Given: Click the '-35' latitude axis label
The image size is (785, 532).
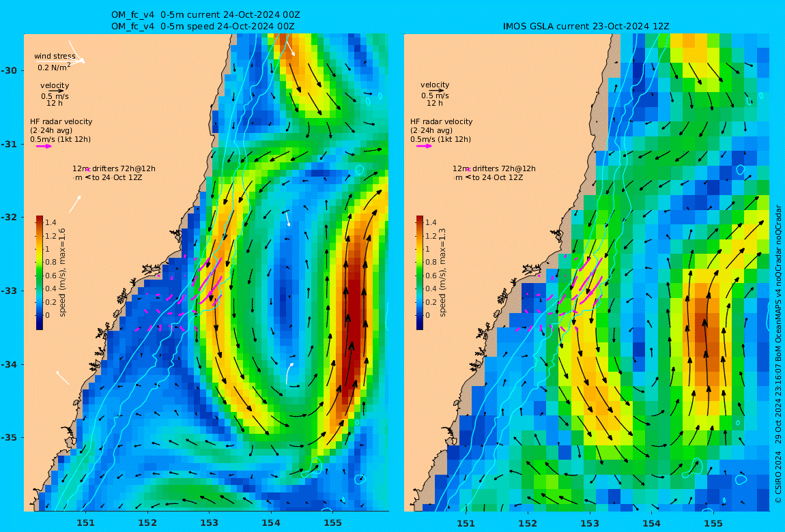Looking at the screenshot, I should pyautogui.click(x=9, y=438).
